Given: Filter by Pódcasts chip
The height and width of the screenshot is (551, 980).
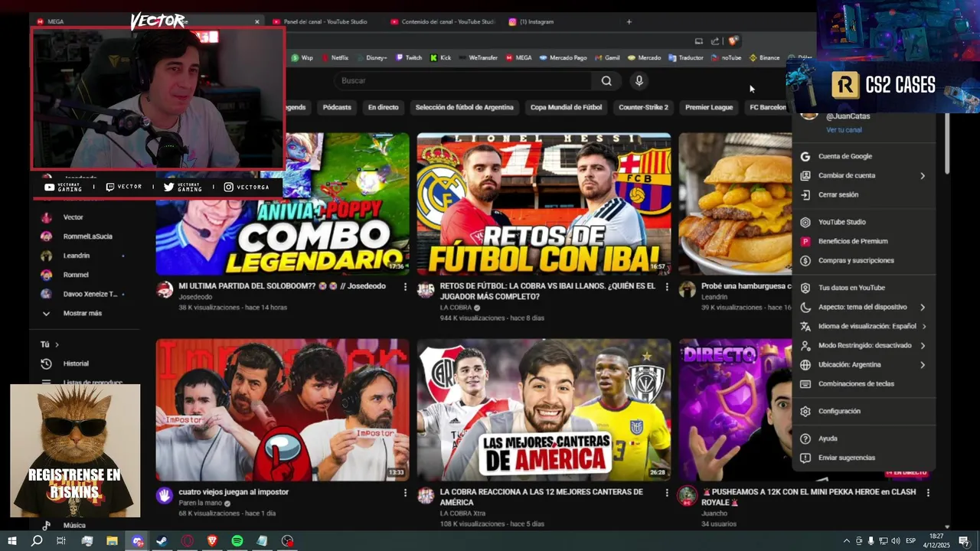Looking at the screenshot, I should point(337,107).
